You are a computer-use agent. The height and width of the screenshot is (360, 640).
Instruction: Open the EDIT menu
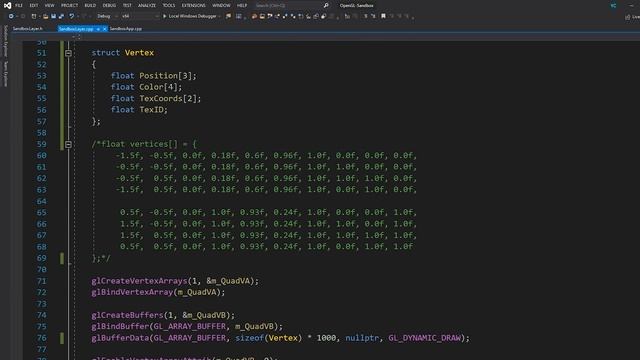coord(34,6)
